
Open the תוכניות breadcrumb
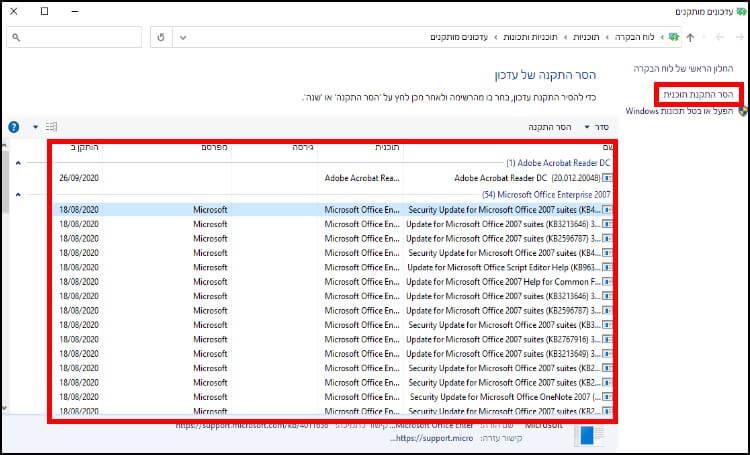click(x=586, y=37)
